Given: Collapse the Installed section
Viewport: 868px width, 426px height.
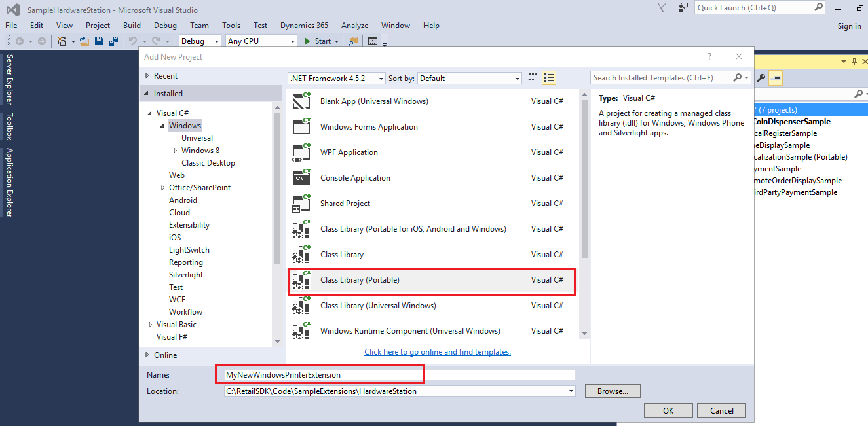Looking at the screenshot, I should click(147, 94).
